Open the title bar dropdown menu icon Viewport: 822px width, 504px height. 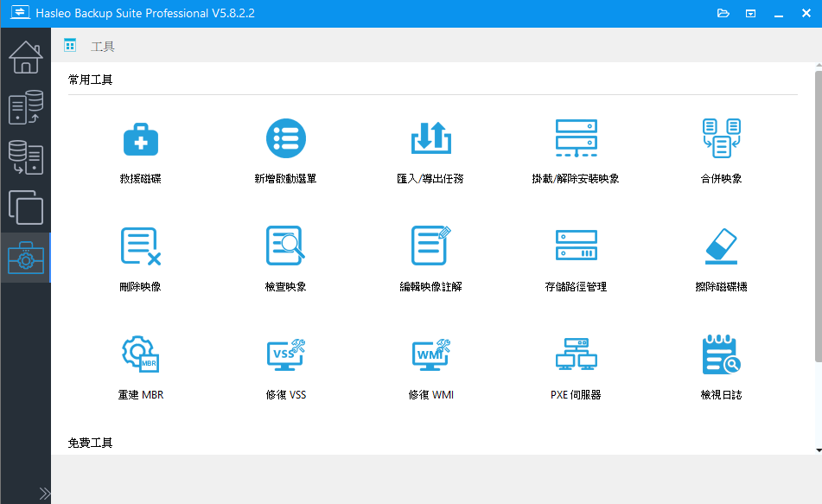point(751,13)
